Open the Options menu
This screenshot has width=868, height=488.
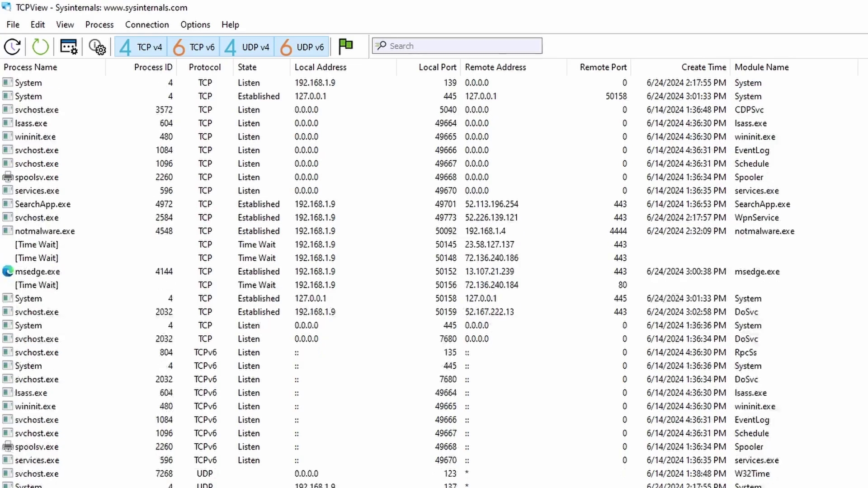[x=195, y=24]
